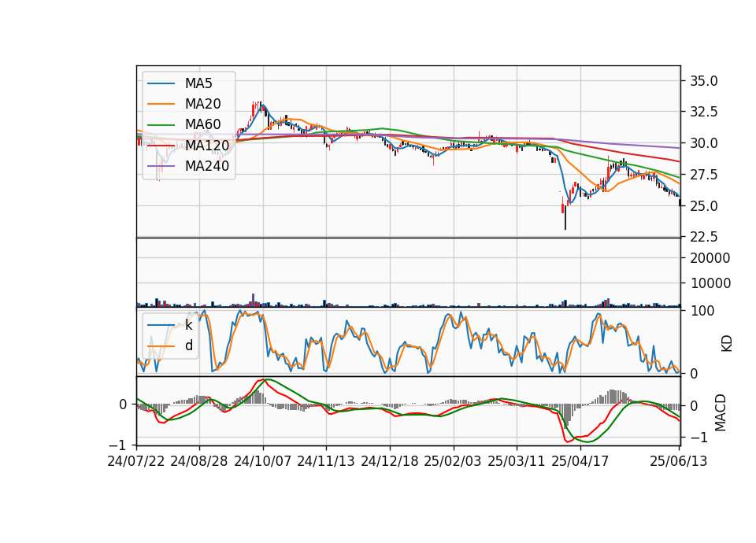
Task: Click the 25.0 price axis label
Action: coord(703,205)
